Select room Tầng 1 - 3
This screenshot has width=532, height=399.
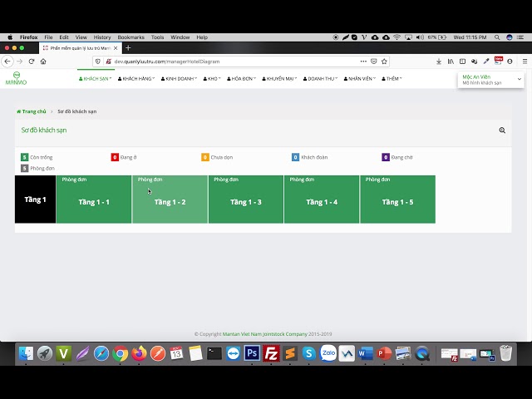246,202
